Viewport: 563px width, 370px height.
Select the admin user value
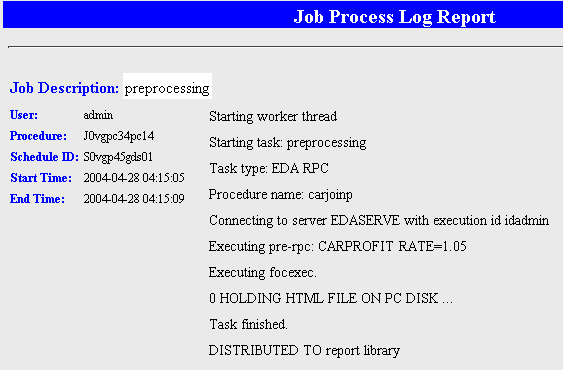coord(98,115)
